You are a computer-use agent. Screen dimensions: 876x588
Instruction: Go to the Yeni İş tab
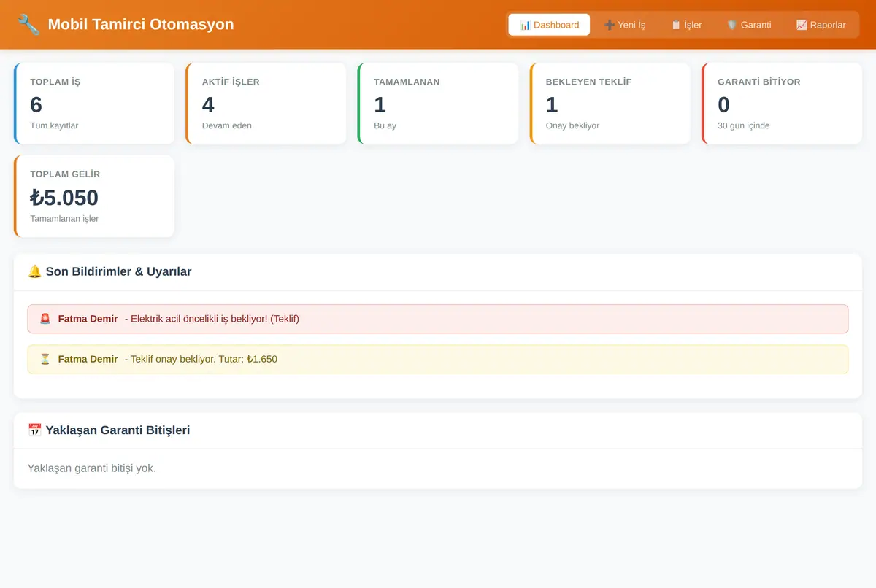click(625, 25)
